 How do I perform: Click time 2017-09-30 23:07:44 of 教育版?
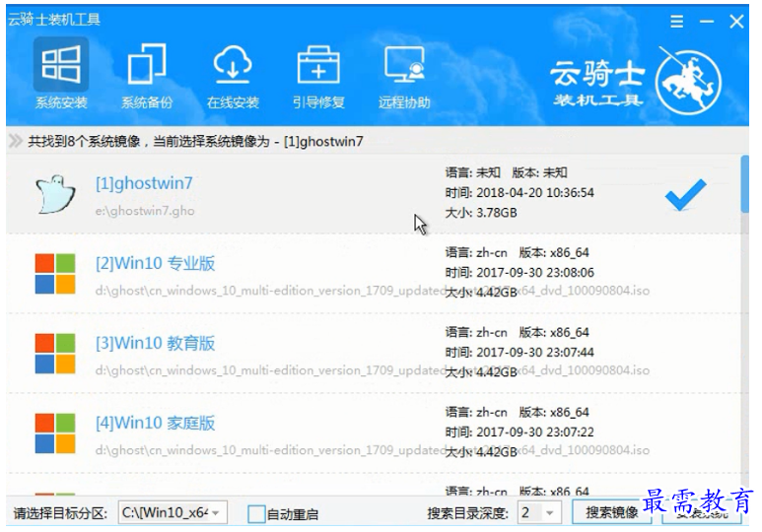click(520, 353)
